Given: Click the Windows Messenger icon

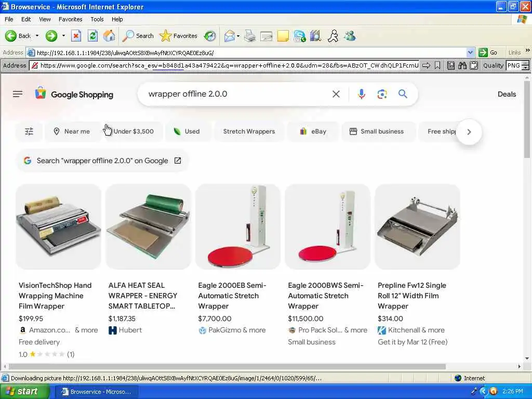Looking at the screenshot, I should click(350, 36).
